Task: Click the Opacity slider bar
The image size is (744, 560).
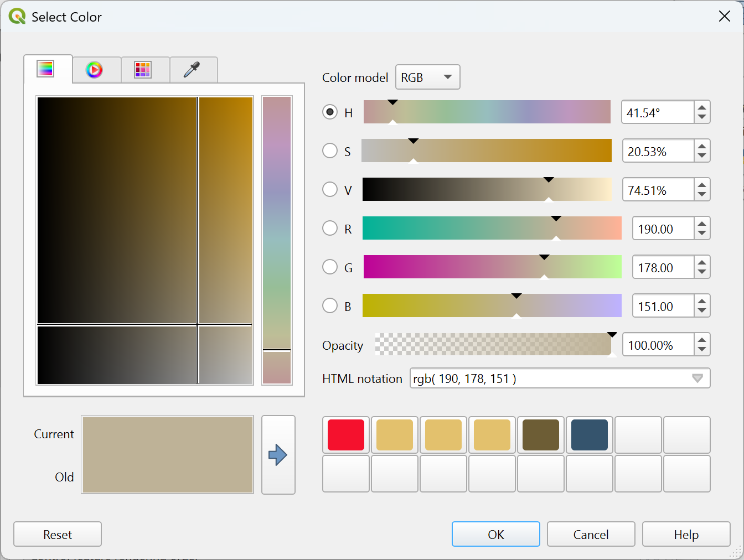Action: pyautogui.click(x=493, y=345)
